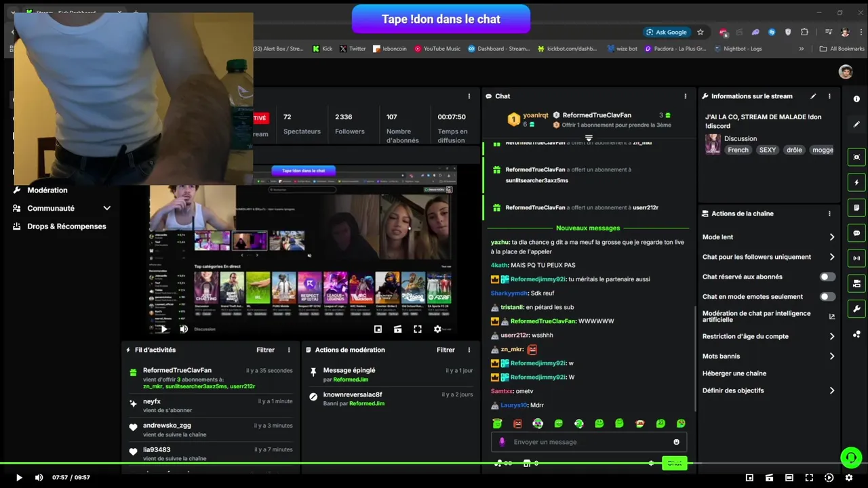Click the angry red emote in the quick emote row
This screenshot has height=488, width=868.
(517, 424)
